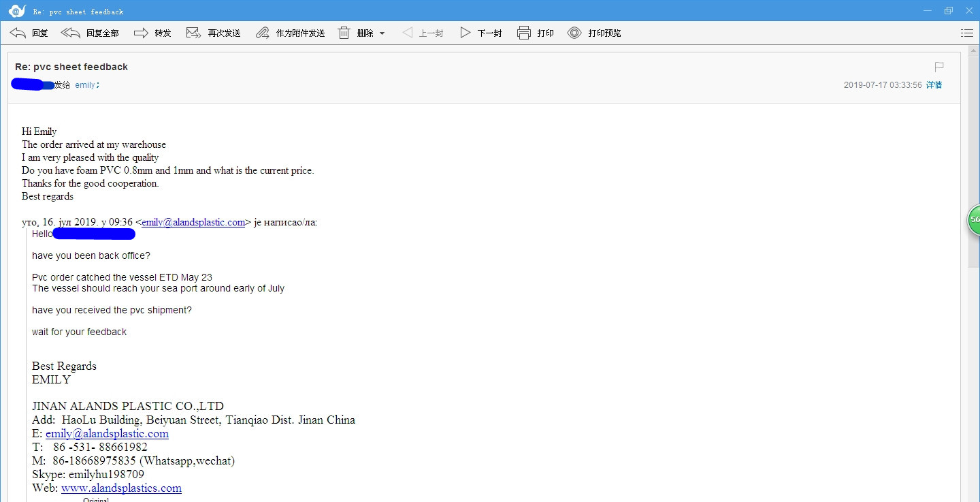Click the Send as Attachment paperclip icon
980x502 pixels.
tap(262, 33)
